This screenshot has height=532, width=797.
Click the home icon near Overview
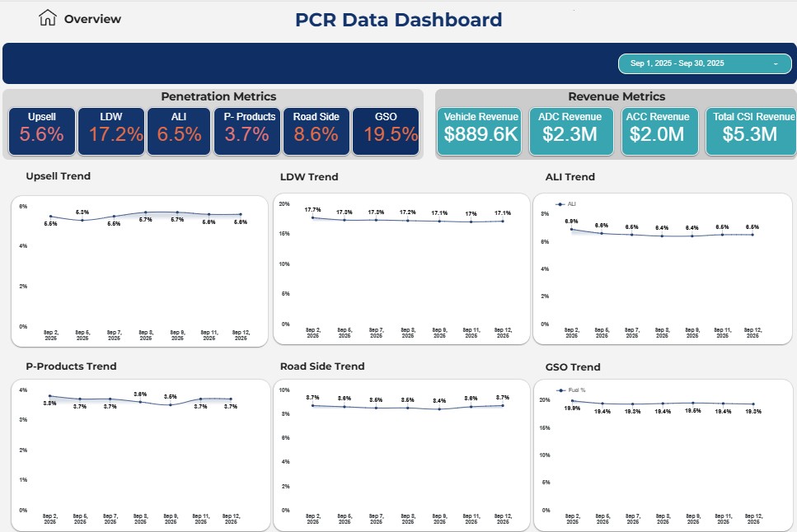[x=47, y=17]
